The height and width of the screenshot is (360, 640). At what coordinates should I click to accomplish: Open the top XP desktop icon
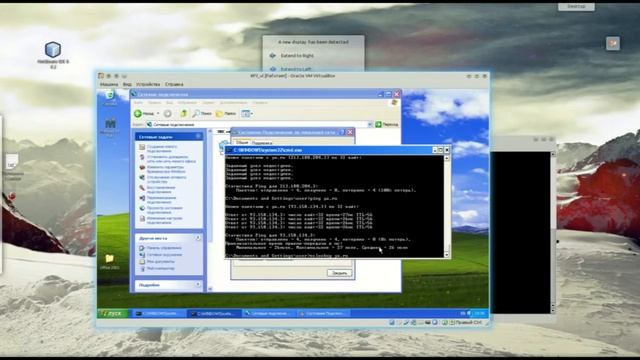pyautogui.click(x=109, y=98)
